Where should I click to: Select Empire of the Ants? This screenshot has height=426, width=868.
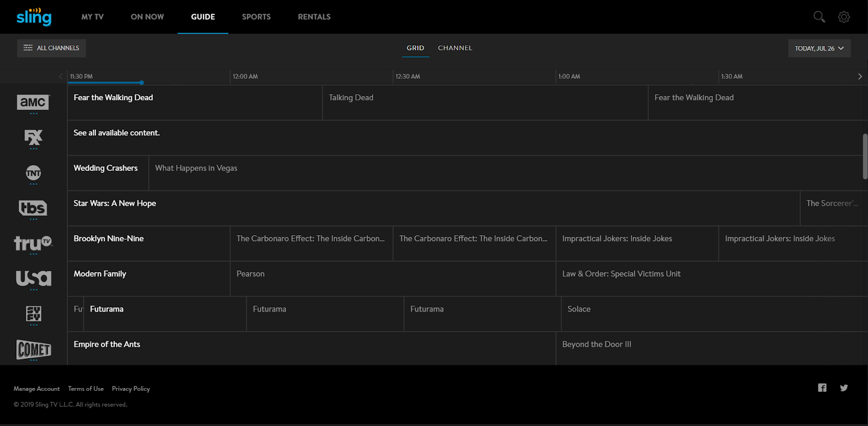pos(311,348)
